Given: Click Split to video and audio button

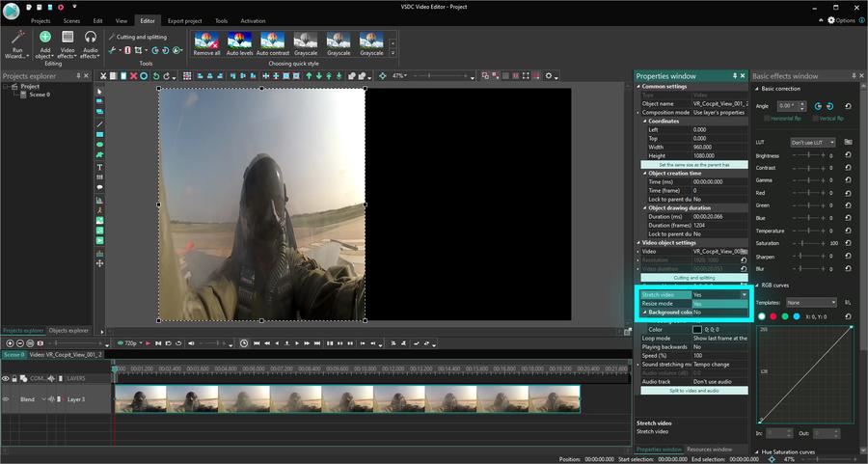Looking at the screenshot, I should pyautogui.click(x=694, y=391).
